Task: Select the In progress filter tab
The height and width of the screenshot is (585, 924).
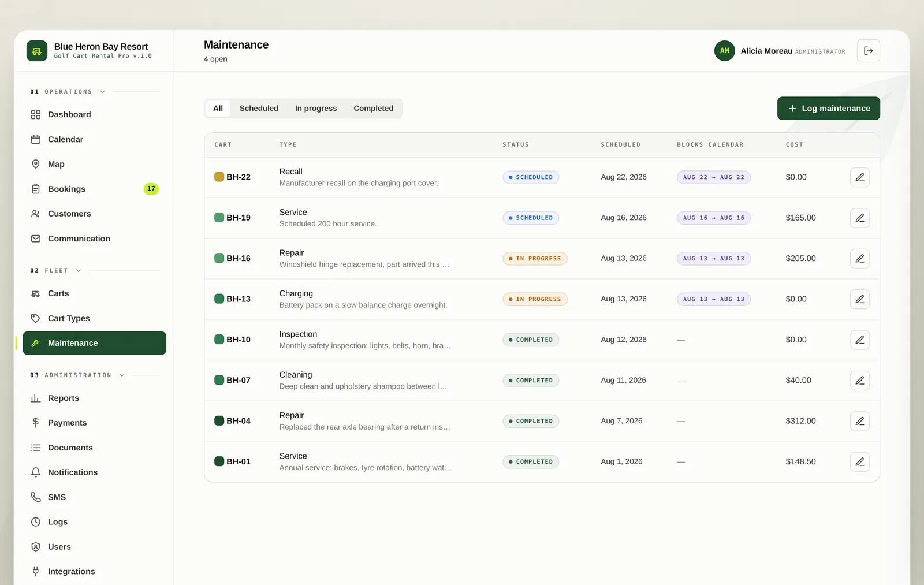Action: [x=316, y=109]
